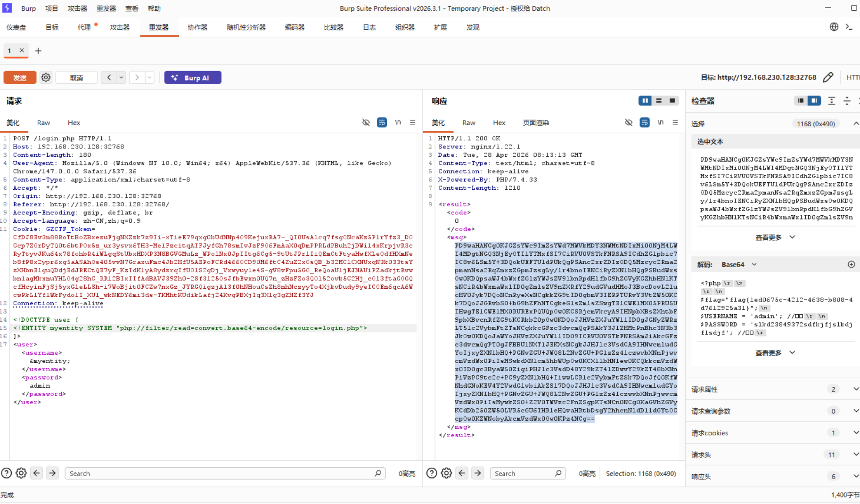Switch to side-by-side request/response layout

pos(645,100)
